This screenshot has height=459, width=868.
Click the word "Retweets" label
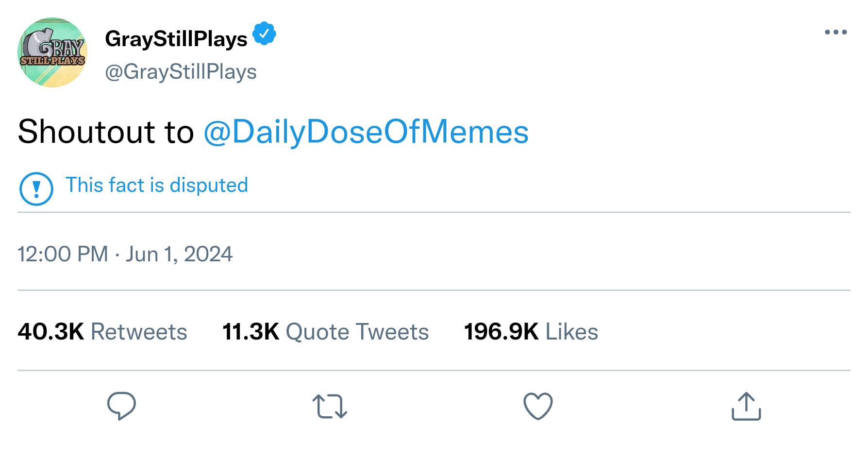[139, 332]
